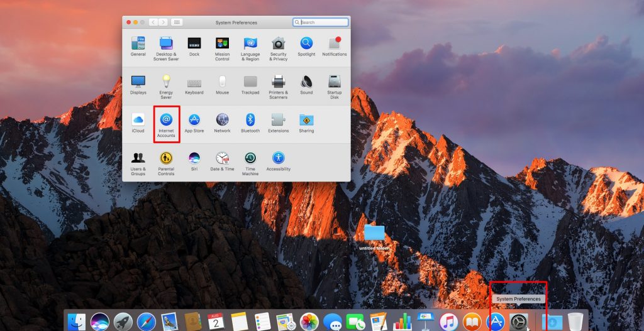The width and height of the screenshot is (644, 331).
Task: Launch Safari from the Dock
Action: pyautogui.click(x=147, y=322)
